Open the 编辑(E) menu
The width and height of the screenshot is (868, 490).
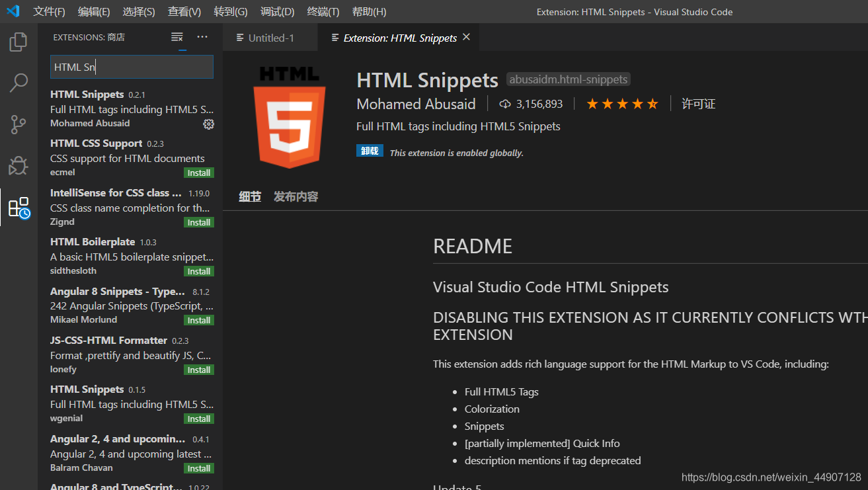tap(94, 12)
